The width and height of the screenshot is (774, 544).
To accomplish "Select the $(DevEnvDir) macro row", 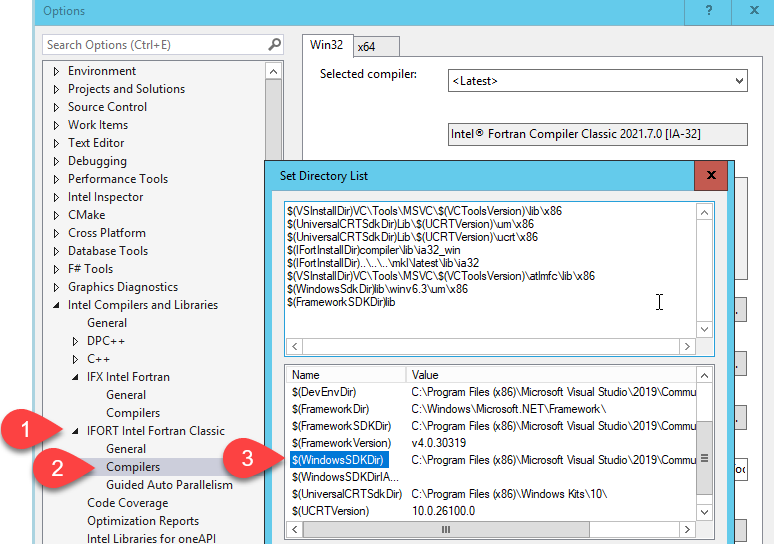I will [x=492, y=392].
